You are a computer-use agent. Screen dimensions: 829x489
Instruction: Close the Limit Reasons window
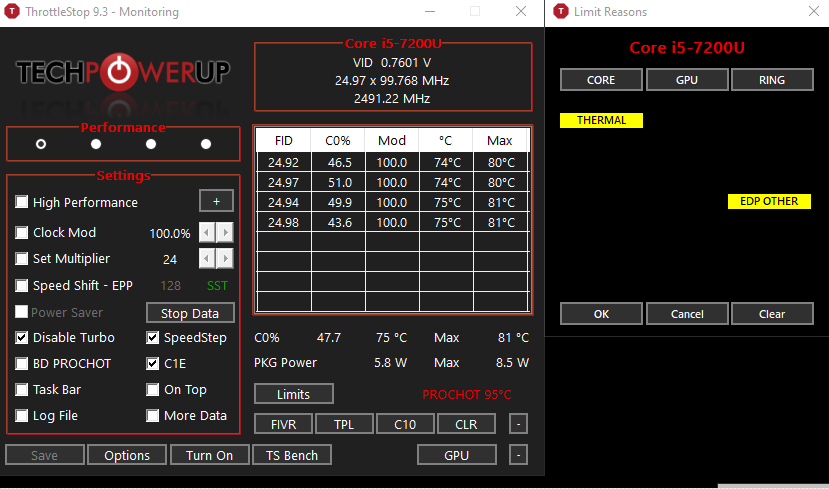point(814,12)
